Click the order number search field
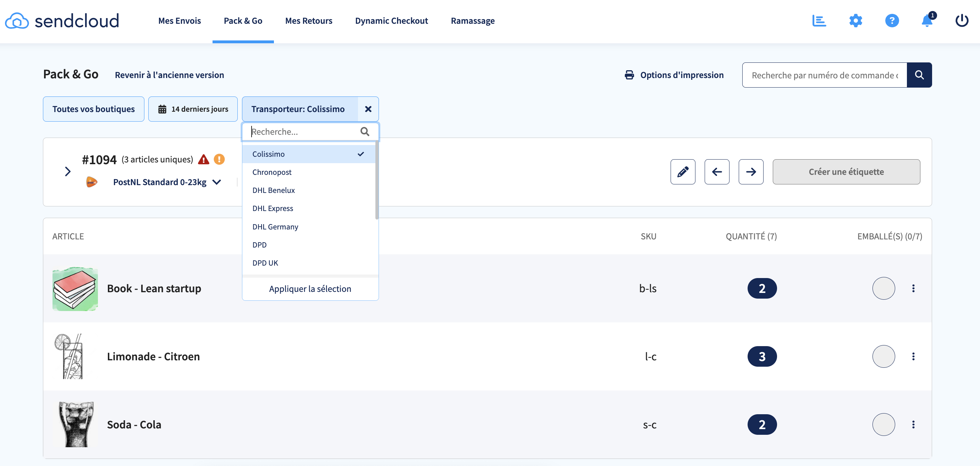Image resolution: width=980 pixels, height=466 pixels. point(824,75)
